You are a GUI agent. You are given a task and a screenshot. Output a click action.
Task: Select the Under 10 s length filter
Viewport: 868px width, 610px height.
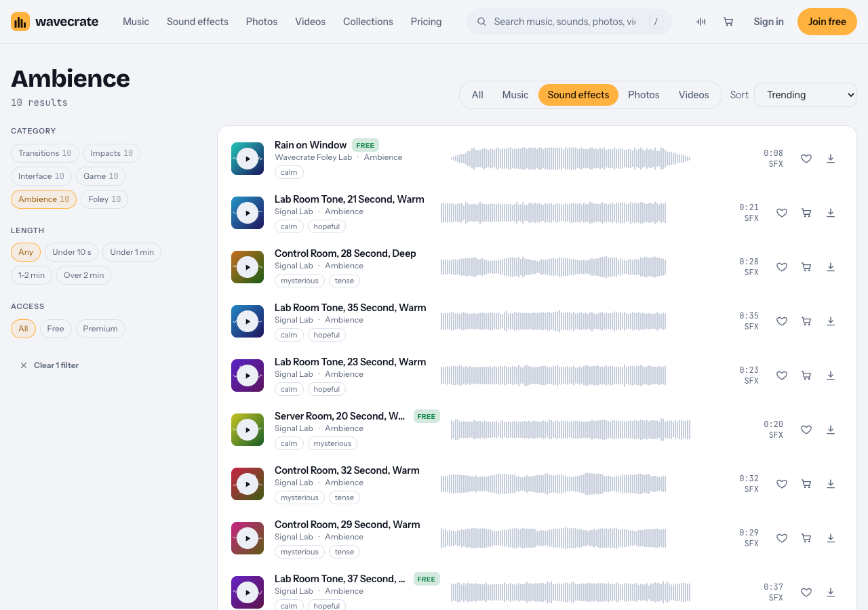pos(71,252)
